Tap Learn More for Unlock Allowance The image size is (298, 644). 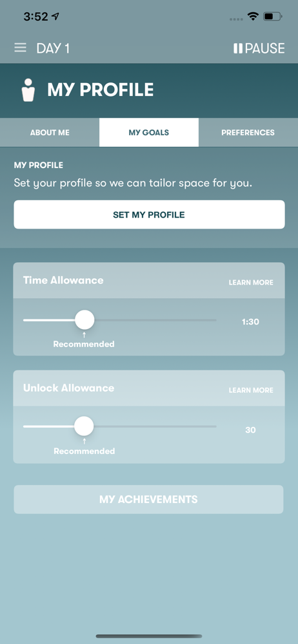(251, 390)
